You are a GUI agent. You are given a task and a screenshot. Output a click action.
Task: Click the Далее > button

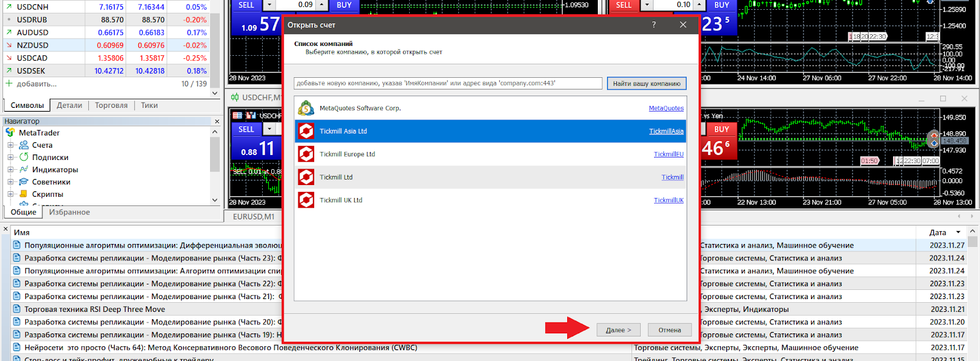click(x=619, y=330)
